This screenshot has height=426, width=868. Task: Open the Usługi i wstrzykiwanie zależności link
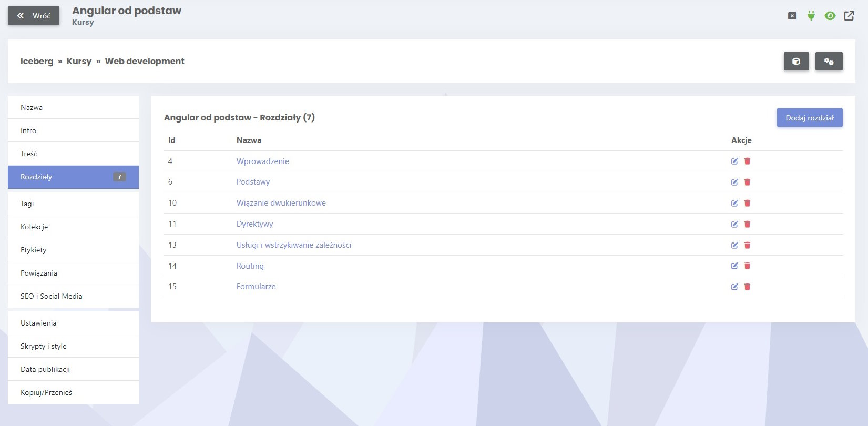pyautogui.click(x=294, y=245)
